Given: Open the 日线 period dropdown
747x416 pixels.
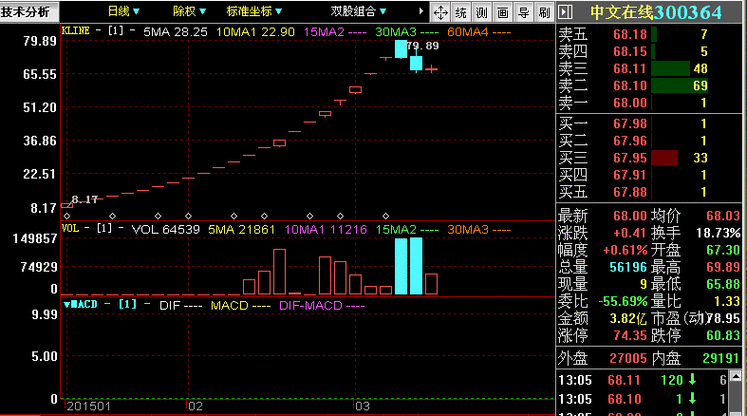Looking at the screenshot, I should click(x=124, y=11).
